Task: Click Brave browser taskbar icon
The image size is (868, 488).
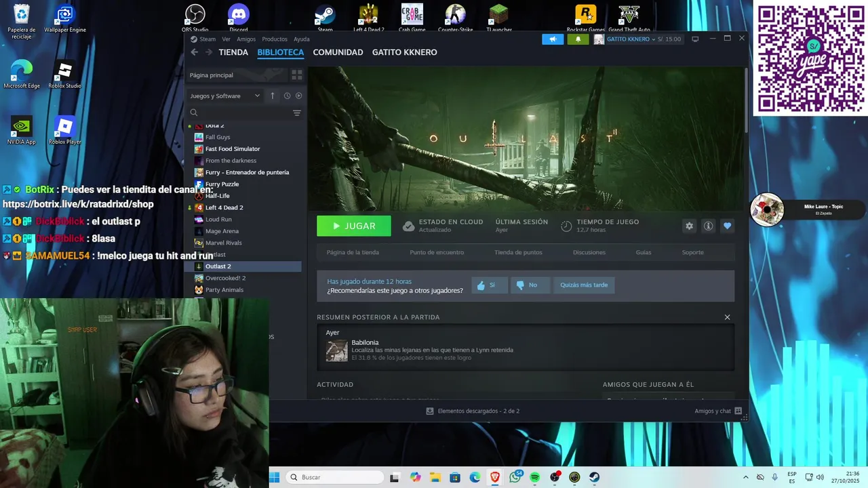Action: (x=495, y=477)
